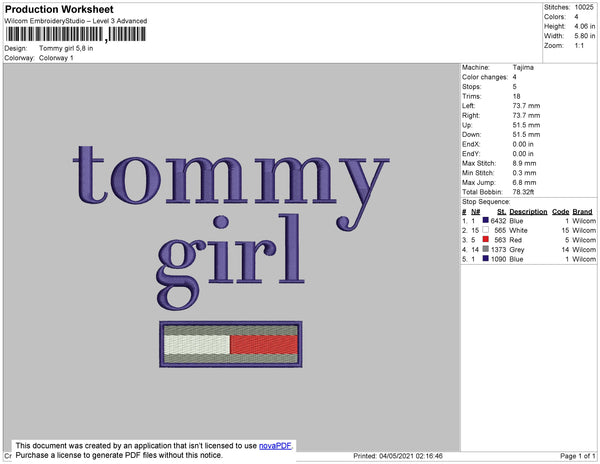The width and height of the screenshot is (600, 464).
Task: Click the Width value '5.80 in'
Action: (584, 36)
